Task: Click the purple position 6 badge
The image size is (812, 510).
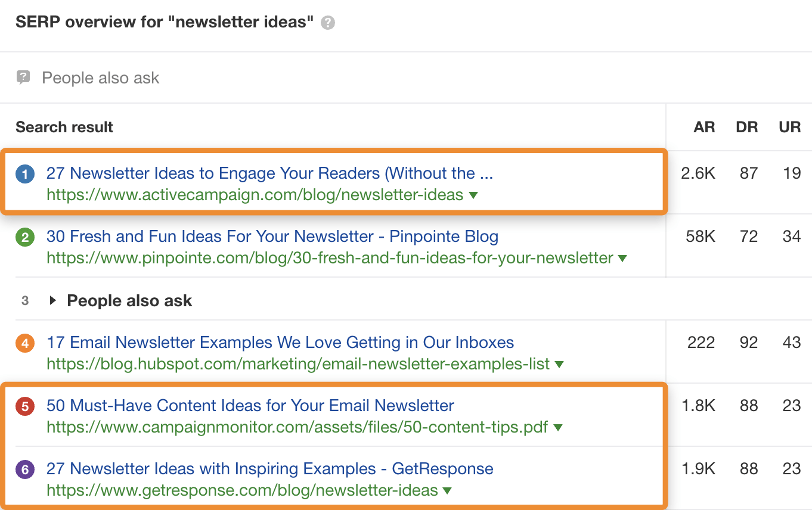Action: coord(25,469)
